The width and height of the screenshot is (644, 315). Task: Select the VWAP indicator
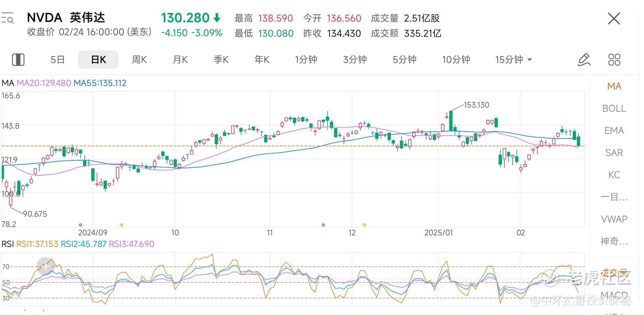[614, 219]
